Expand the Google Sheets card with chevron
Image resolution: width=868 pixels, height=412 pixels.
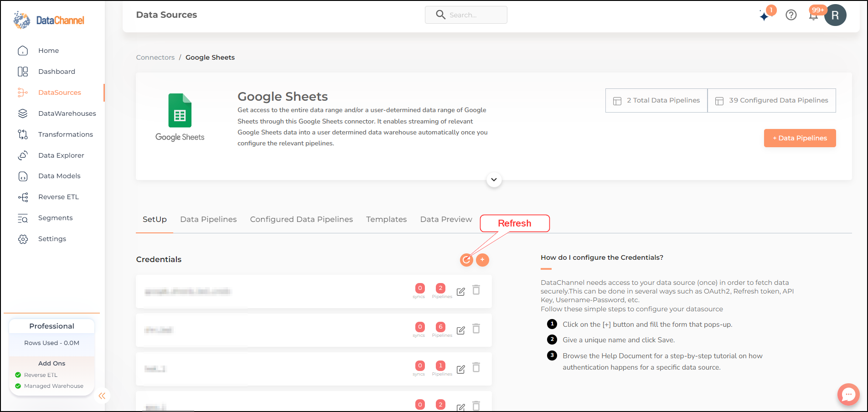click(494, 180)
